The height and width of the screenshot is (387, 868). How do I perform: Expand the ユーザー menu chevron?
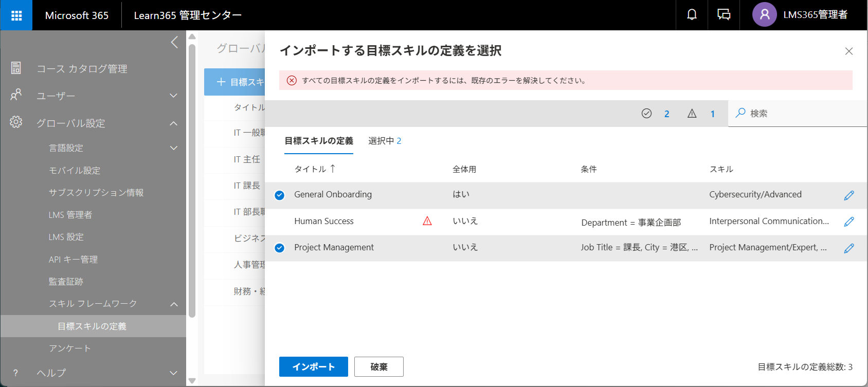[174, 96]
